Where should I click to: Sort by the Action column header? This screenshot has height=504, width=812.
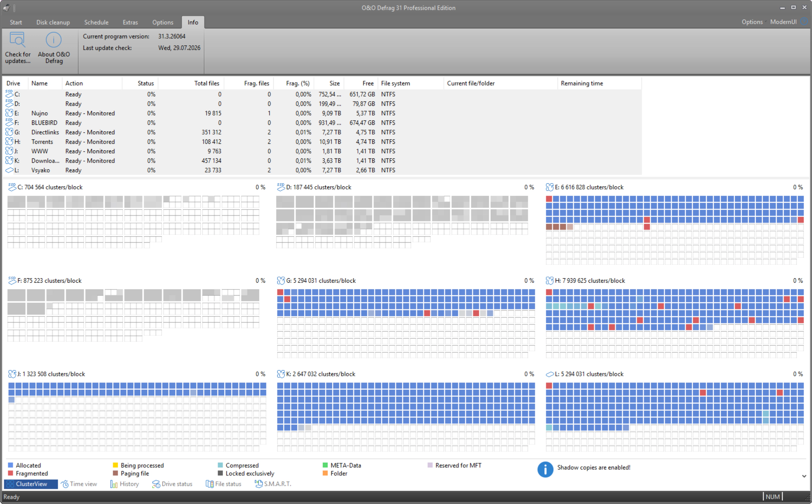[x=92, y=83]
